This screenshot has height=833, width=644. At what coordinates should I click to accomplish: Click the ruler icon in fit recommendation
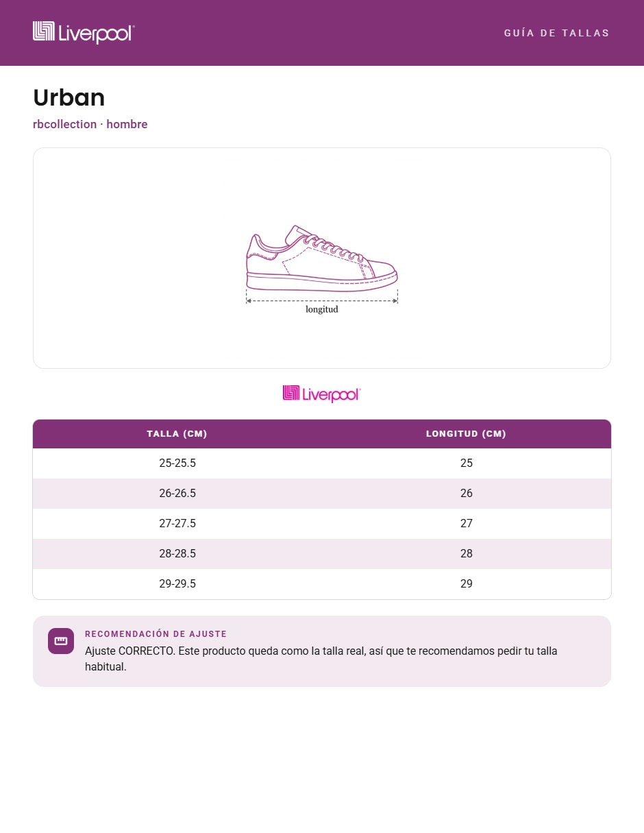61,641
